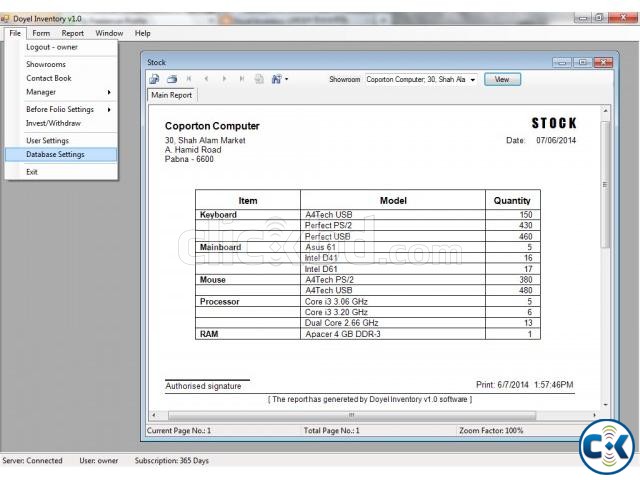Image resolution: width=640 pixels, height=480 pixels.
Task: Go to last page of report
Action: [242, 79]
